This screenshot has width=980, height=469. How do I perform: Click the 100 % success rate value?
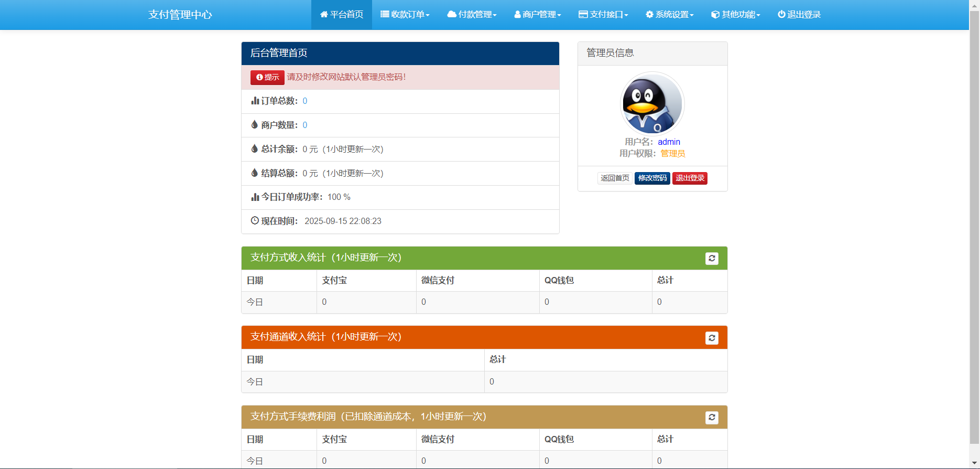click(339, 197)
